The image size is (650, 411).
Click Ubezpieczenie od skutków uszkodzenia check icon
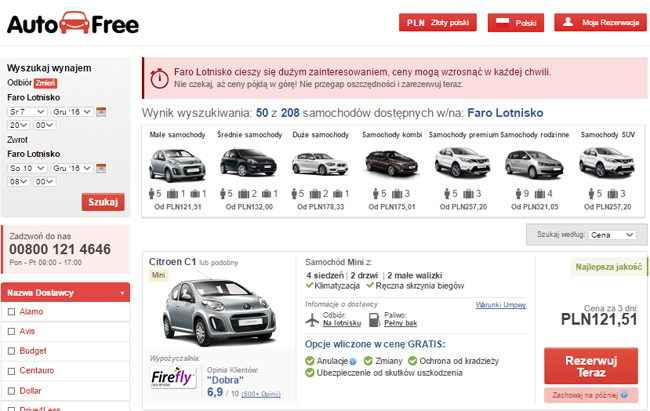tap(310, 373)
